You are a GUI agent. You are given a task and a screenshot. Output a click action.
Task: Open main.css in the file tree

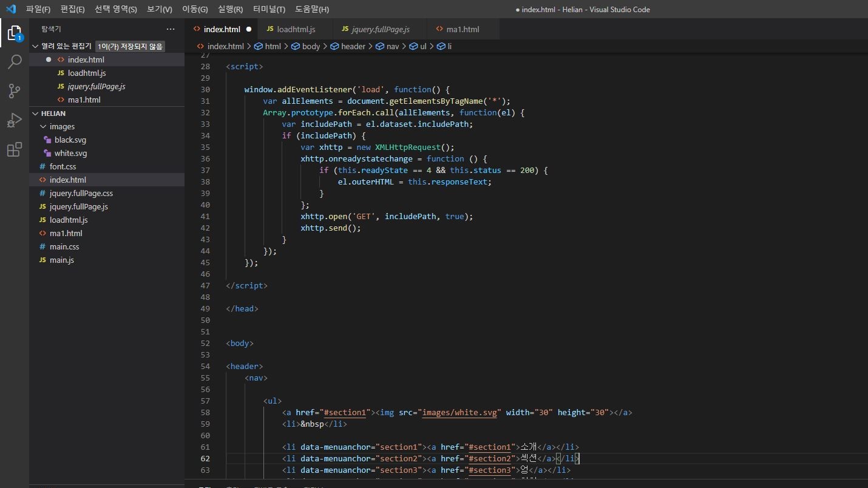pyautogui.click(x=64, y=246)
